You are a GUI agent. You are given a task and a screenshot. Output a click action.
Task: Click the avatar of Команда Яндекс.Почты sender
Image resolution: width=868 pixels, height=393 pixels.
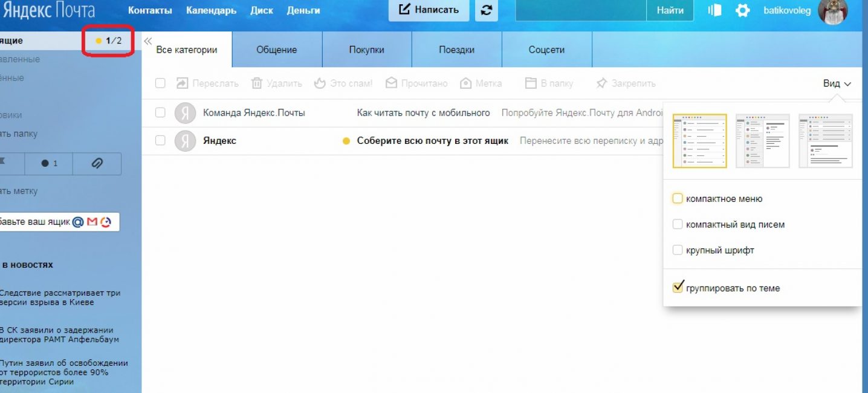[185, 113]
